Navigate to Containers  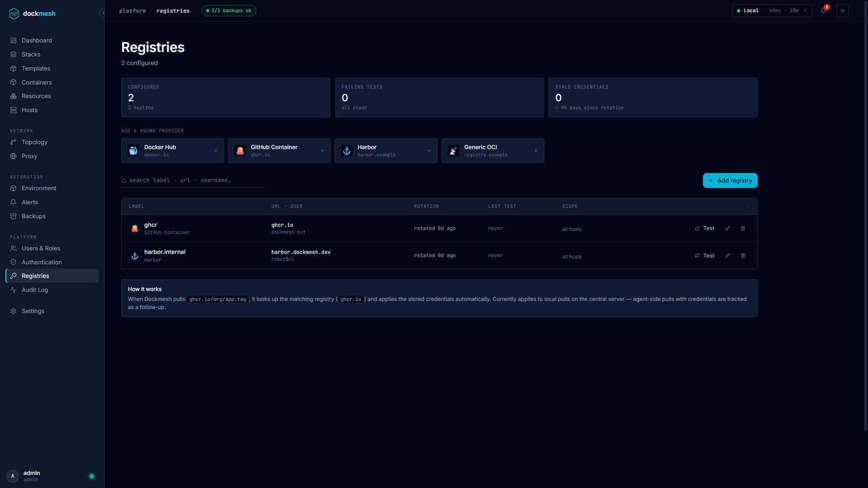[52, 82]
